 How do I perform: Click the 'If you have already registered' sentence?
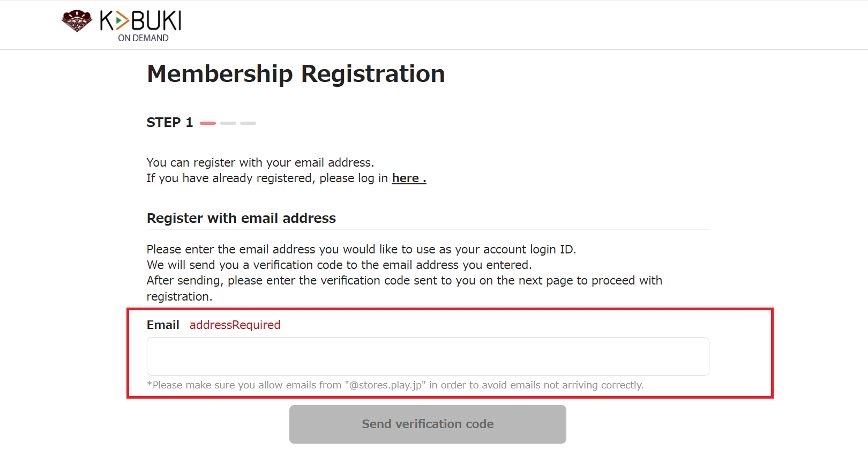pos(287,178)
